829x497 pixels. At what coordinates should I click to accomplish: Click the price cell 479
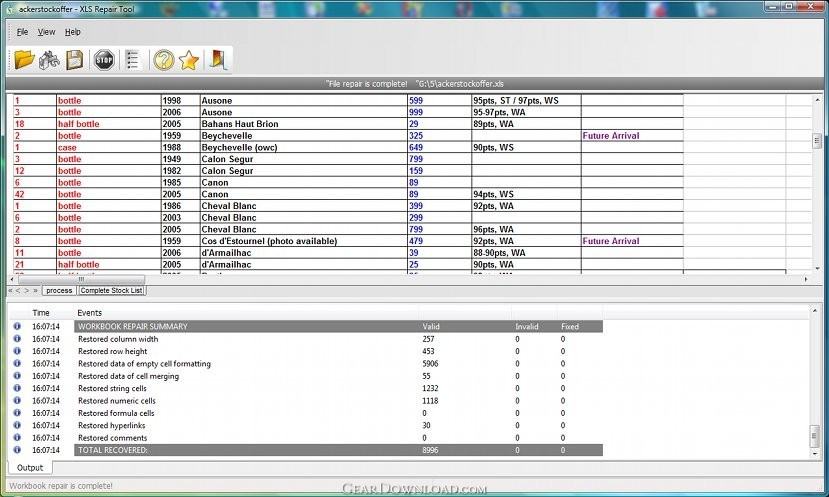tap(439, 241)
